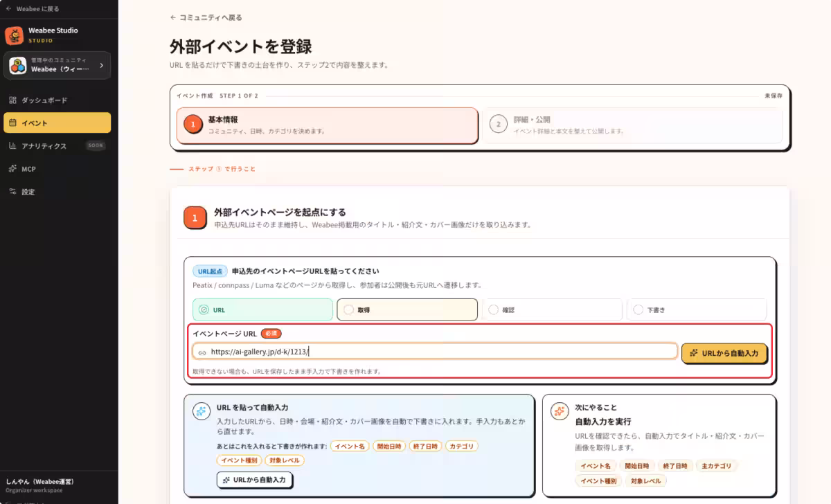Click 終了日時 chip in the blue card

[425, 447]
